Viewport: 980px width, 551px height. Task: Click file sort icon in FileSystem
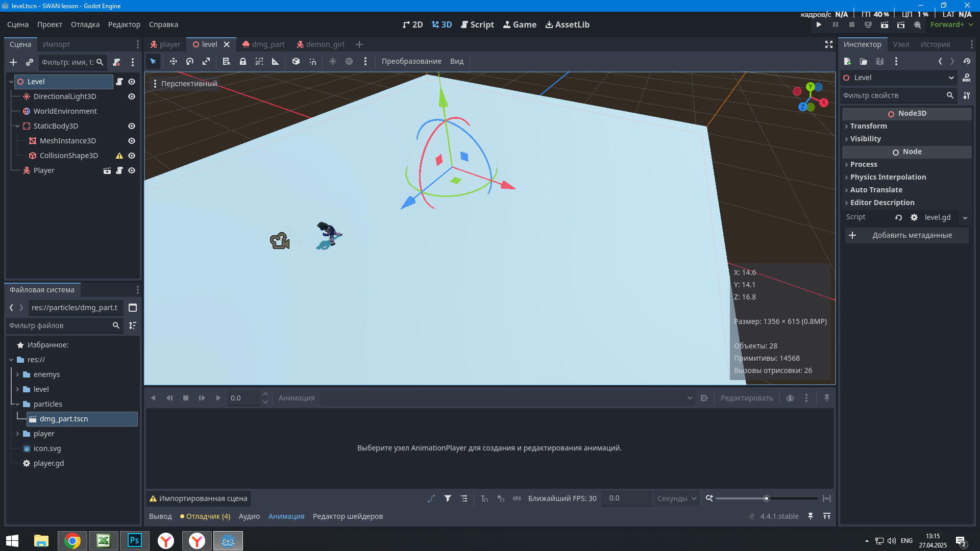(133, 325)
